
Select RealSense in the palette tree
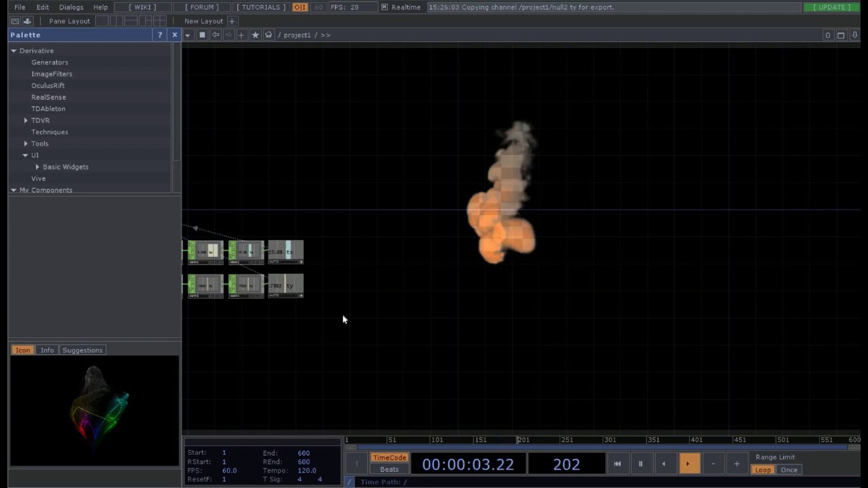(48, 97)
